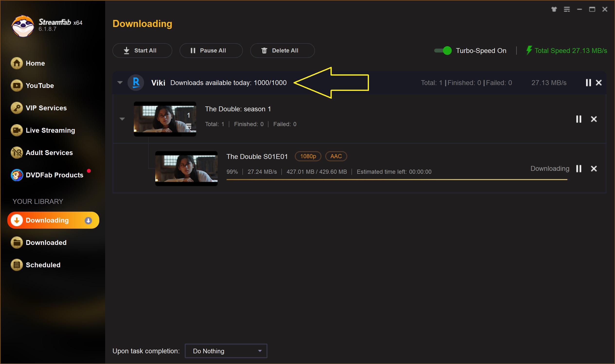Open the Upon task completion dropdown
615x364 pixels.
pyautogui.click(x=226, y=351)
